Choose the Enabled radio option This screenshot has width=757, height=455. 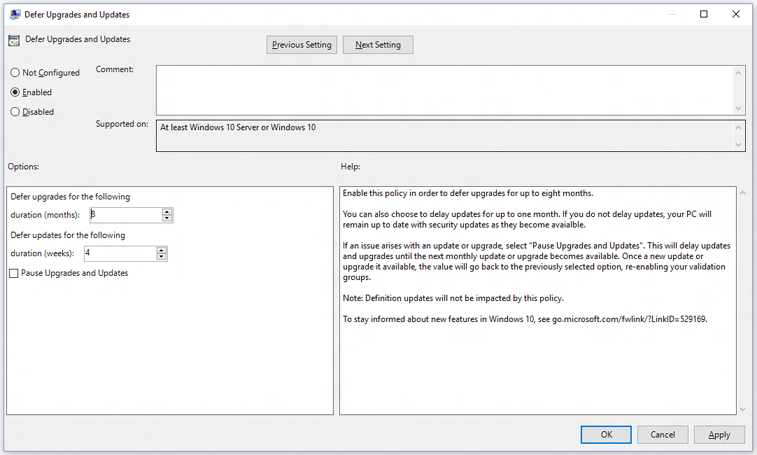pyautogui.click(x=15, y=92)
